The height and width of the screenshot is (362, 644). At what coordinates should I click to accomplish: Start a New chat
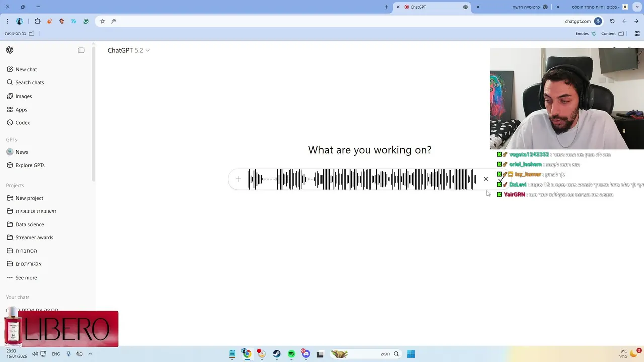click(22, 69)
